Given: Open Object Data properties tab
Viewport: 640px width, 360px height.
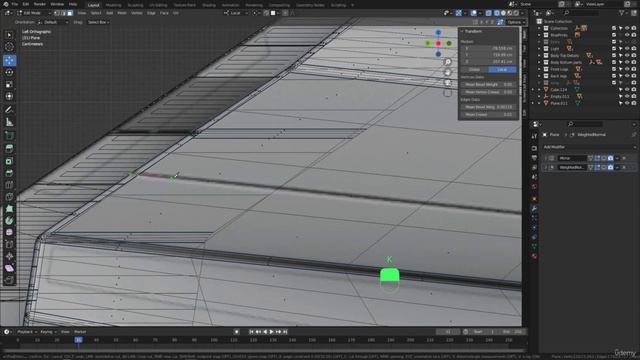Looking at the screenshot, I should (x=534, y=246).
